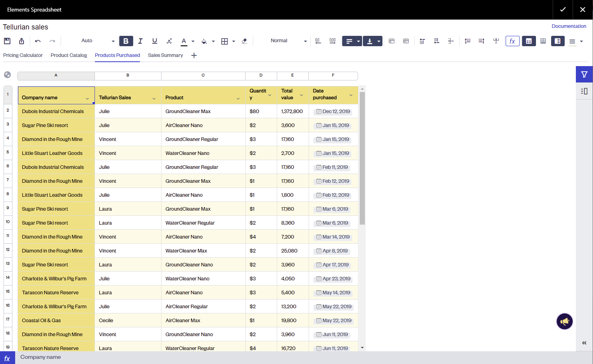
Task: Click the fx formula button in toolbar
Action: pyautogui.click(x=512, y=41)
